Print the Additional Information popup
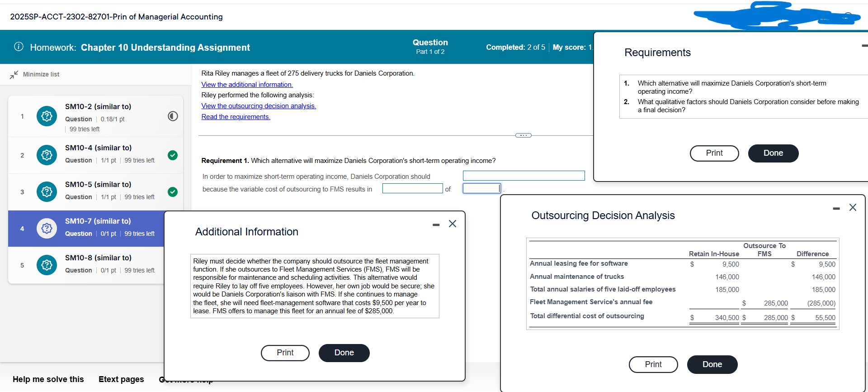The image size is (868, 392). coord(285,353)
